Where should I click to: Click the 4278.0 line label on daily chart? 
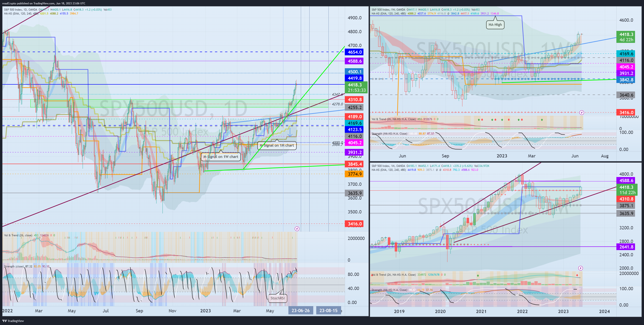point(337,104)
